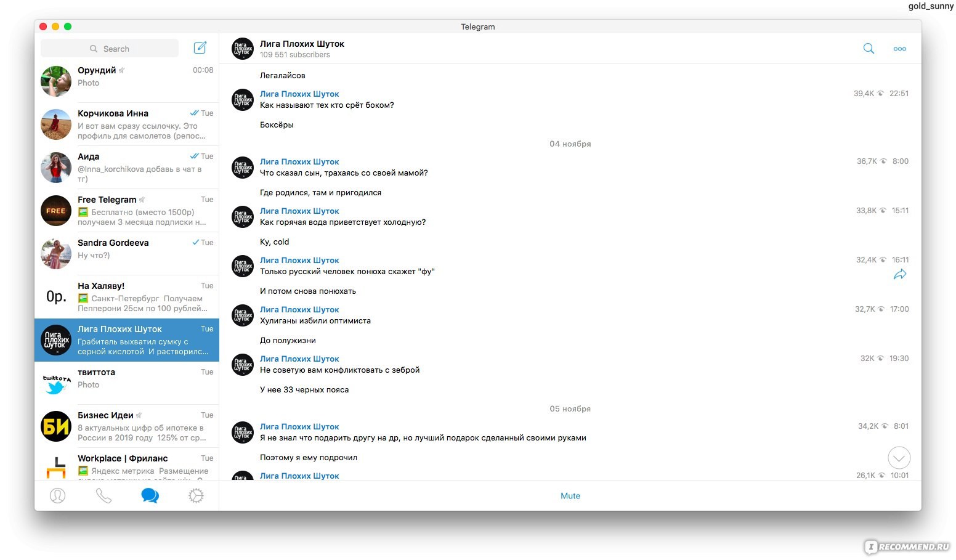
Task: Open chat with Корчикова Инна
Action: click(127, 124)
